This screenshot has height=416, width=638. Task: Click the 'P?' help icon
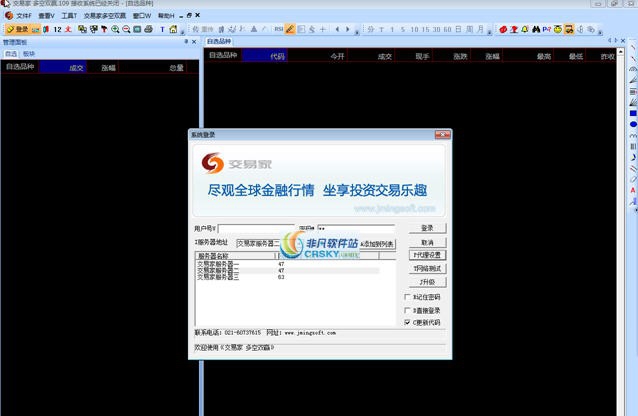click(x=546, y=29)
